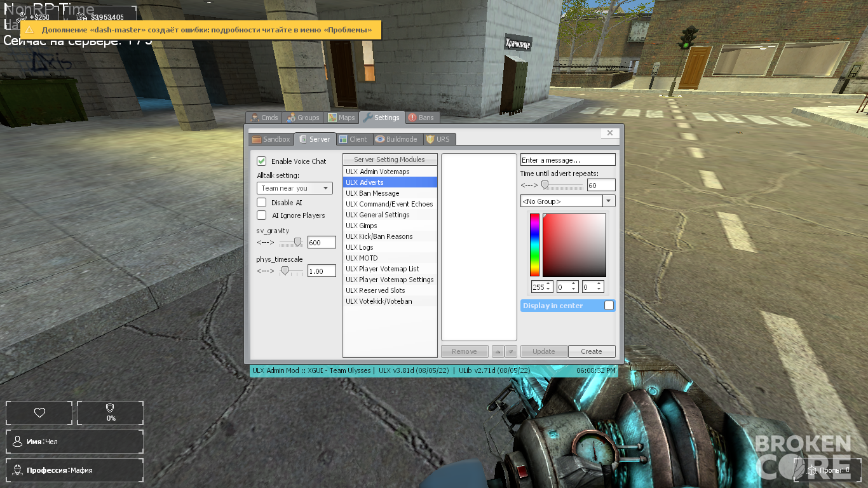Select ULX Admin Votemaps module
Image resolution: width=868 pixels, height=488 pixels.
point(390,172)
